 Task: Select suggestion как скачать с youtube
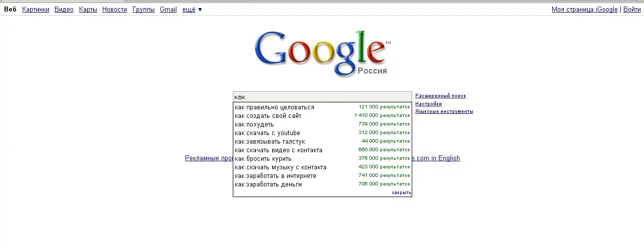pos(267,133)
